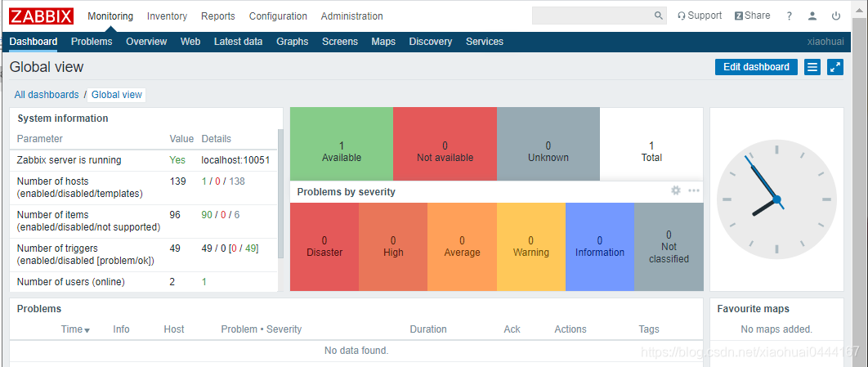Click the Global view breadcrumb link
Viewport: 868px width, 367px height.
pos(117,95)
